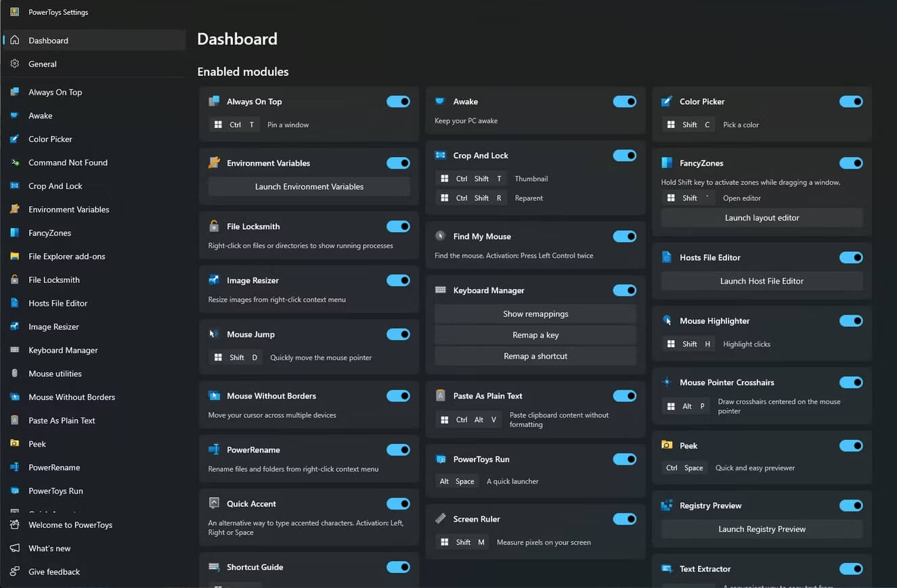Click the Mouse Highlighter card icon
897x588 pixels.
point(667,321)
